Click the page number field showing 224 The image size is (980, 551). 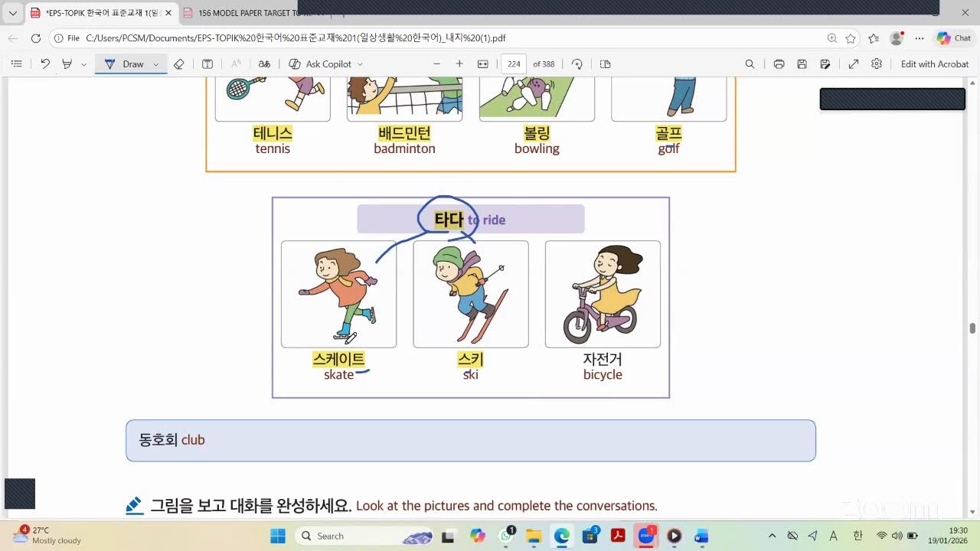pyautogui.click(x=514, y=64)
